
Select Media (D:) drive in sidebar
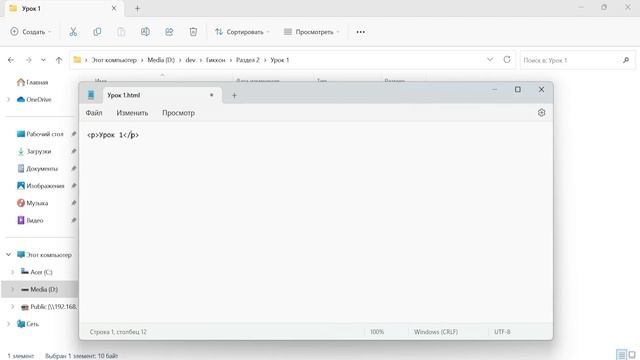[40, 289]
